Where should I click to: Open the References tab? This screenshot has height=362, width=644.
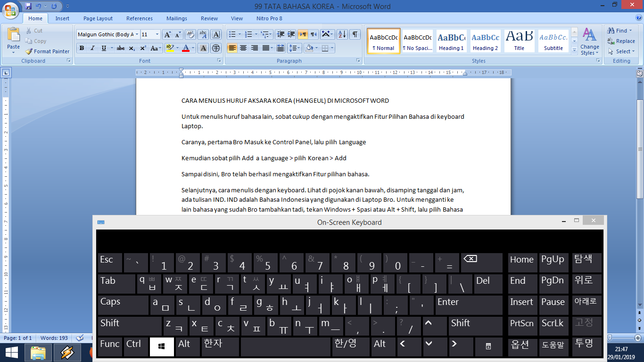click(x=140, y=18)
